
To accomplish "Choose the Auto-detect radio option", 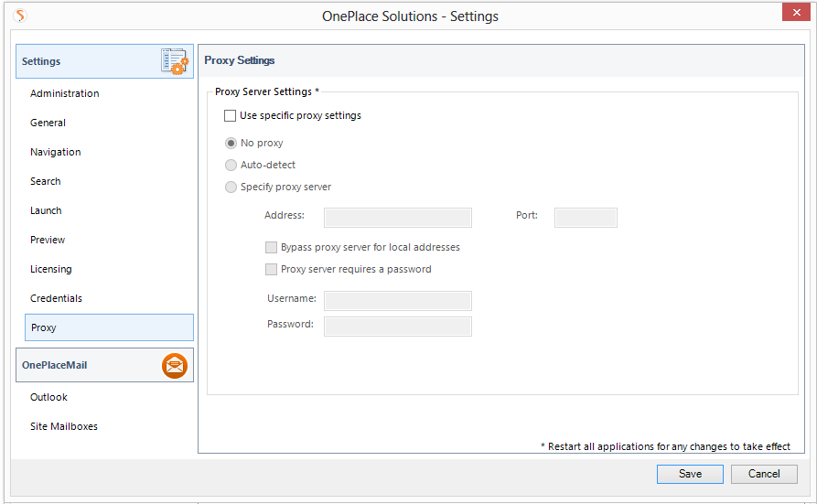I will coord(231,166).
